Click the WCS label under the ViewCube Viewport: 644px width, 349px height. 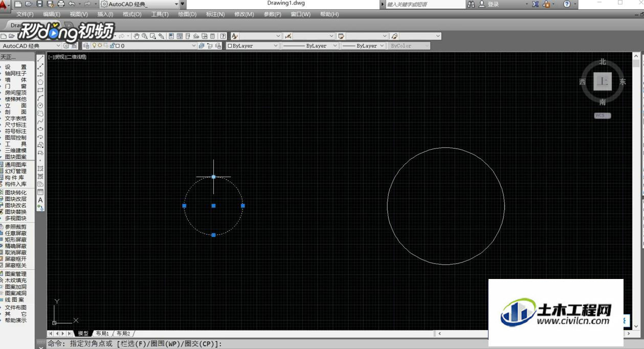click(x=603, y=115)
